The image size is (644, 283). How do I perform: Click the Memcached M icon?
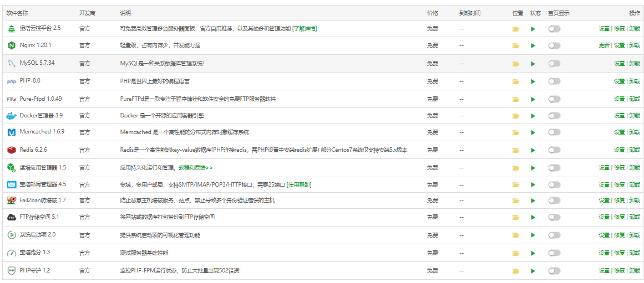point(11,132)
